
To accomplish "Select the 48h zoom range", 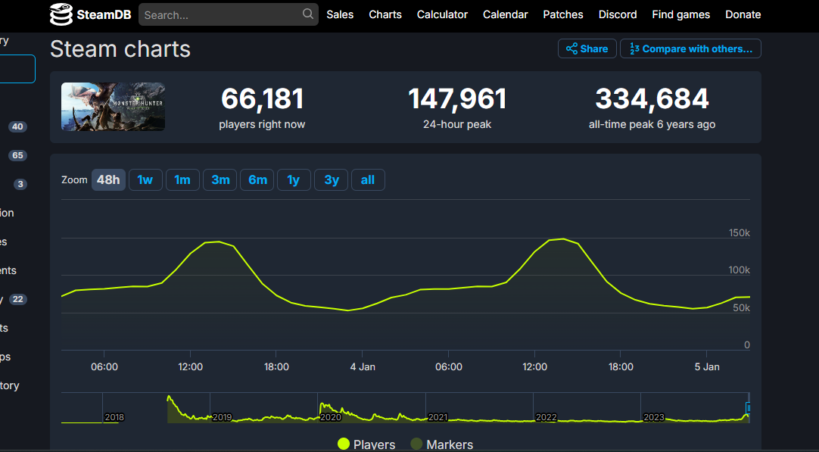I will [108, 180].
